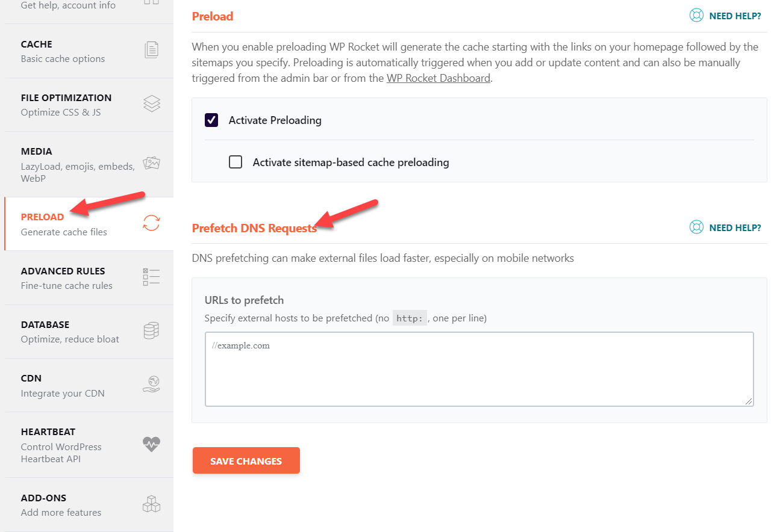777x532 pixels.
Task: Click the textarea resize handle corner
Action: coord(749,401)
